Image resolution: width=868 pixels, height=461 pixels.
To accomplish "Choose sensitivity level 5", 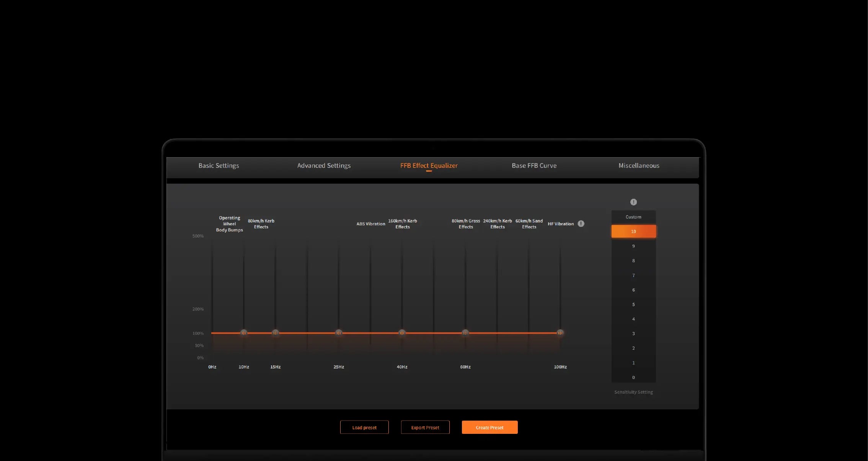I will pos(633,305).
